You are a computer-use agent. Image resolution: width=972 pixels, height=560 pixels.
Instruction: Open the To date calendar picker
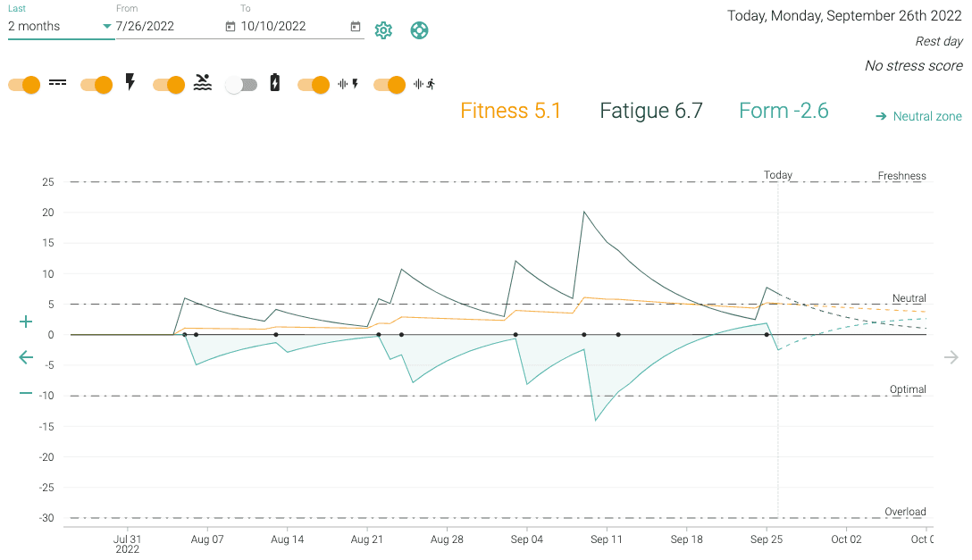point(356,27)
